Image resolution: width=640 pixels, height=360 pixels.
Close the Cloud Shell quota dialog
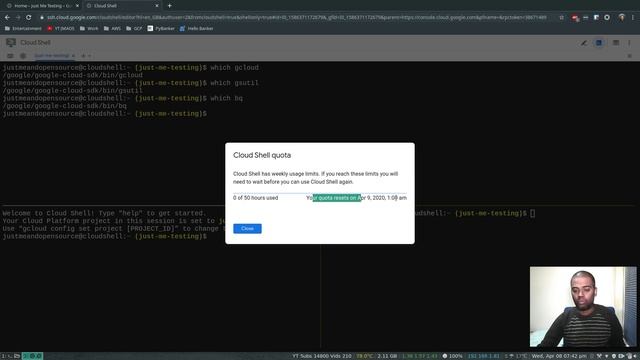(247, 229)
